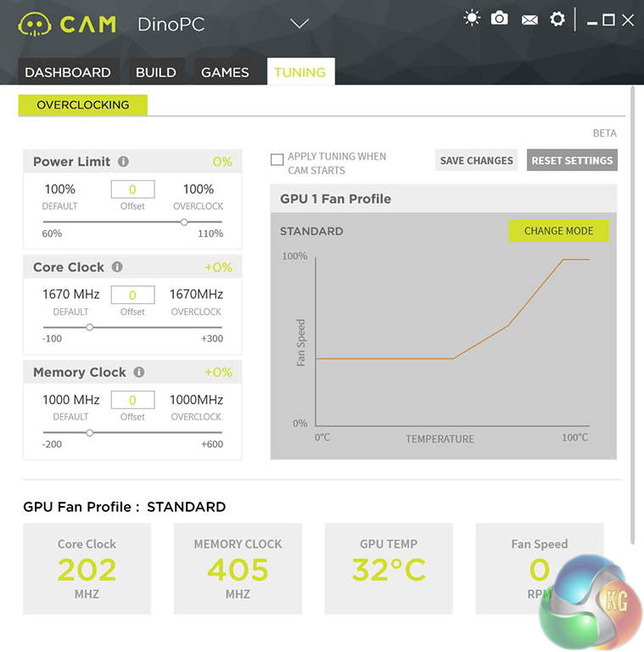The height and width of the screenshot is (652, 644).
Task: Open the Build tab
Action: tap(156, 72)
